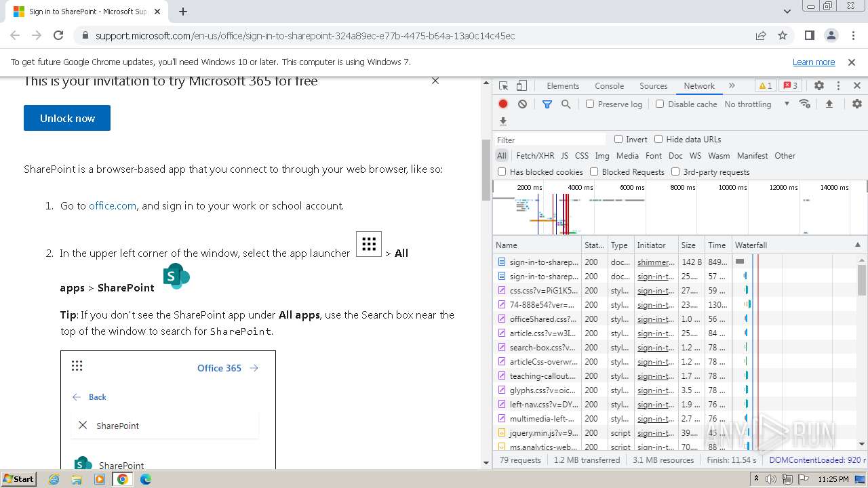Sort by Waterfall column arrow

click(x=857, y=245)
